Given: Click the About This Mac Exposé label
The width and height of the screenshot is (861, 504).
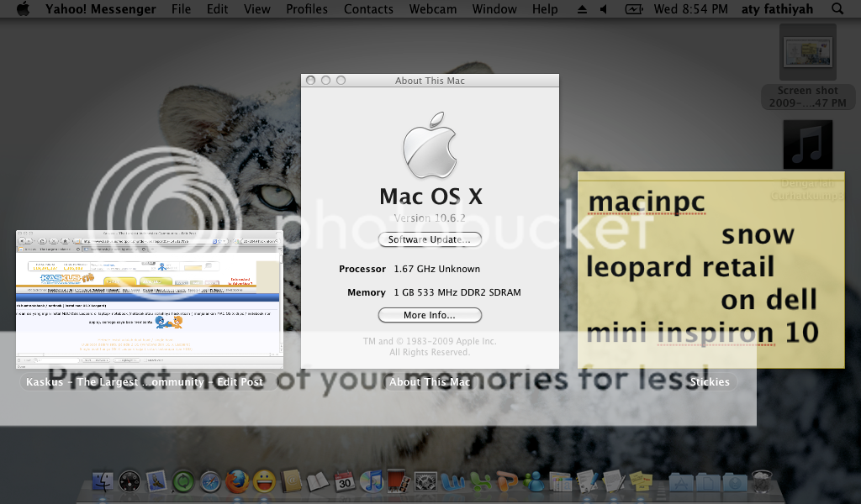Looking at the screenshot, I should 430,381.
